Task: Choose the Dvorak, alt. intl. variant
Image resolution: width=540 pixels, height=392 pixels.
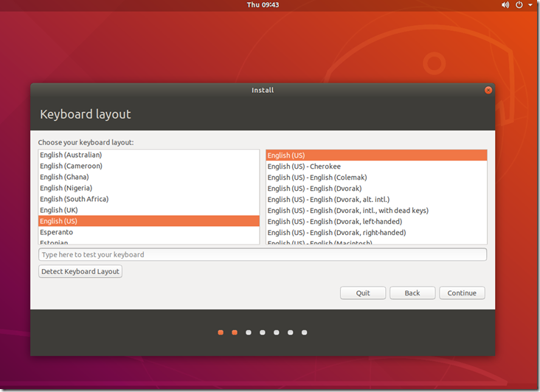Action: tap(376, 200)
